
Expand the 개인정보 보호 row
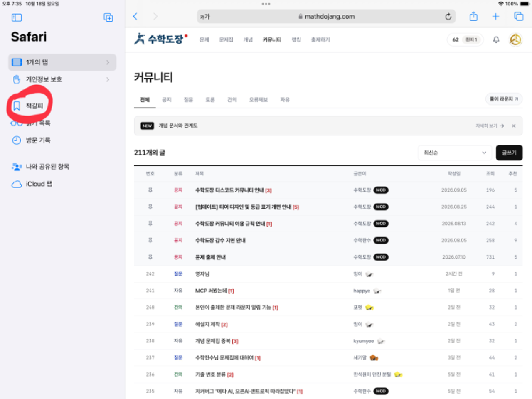(x=62, y=79)
